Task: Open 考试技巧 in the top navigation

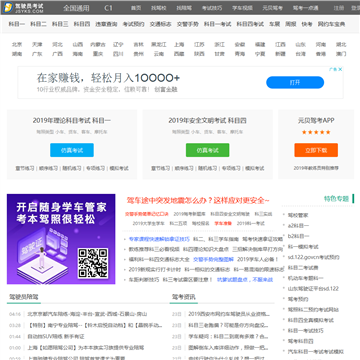Action: click(x=212, y=8)
